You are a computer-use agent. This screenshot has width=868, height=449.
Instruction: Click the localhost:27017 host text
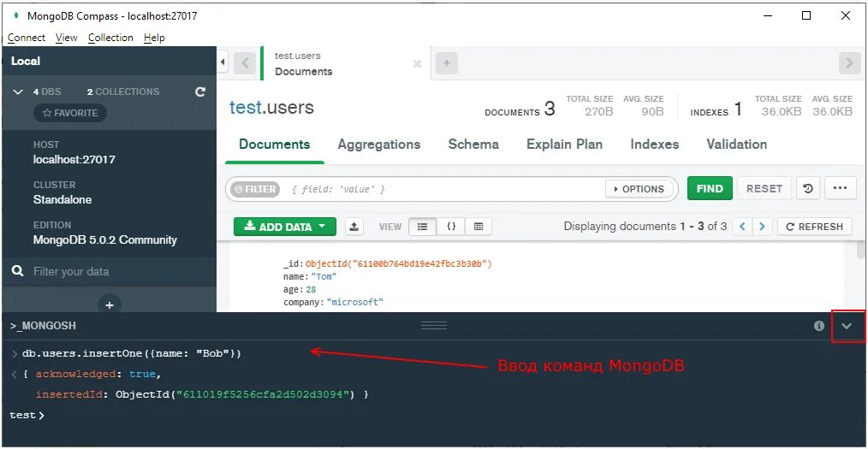(74, 160)
